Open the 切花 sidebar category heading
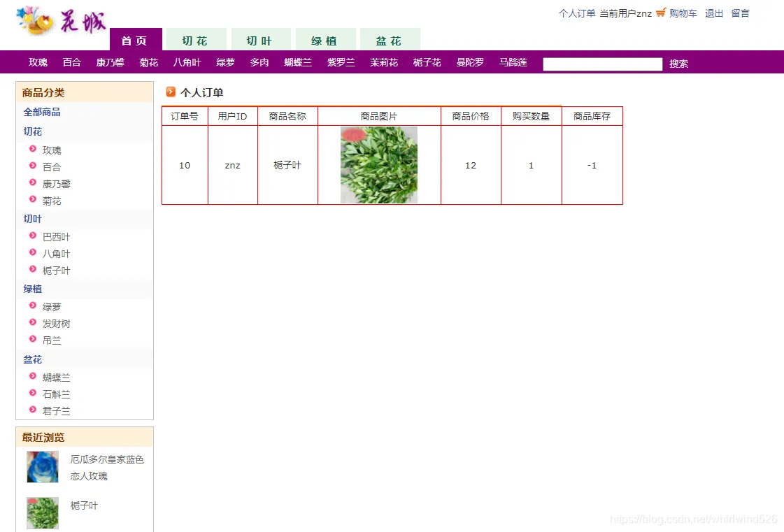 pos(32,131)
